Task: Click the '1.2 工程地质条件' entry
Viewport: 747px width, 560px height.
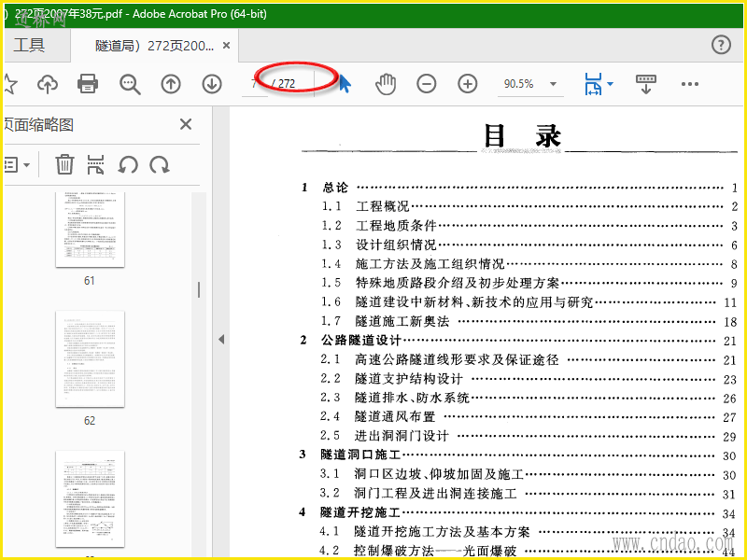Action: click(529, 225)
